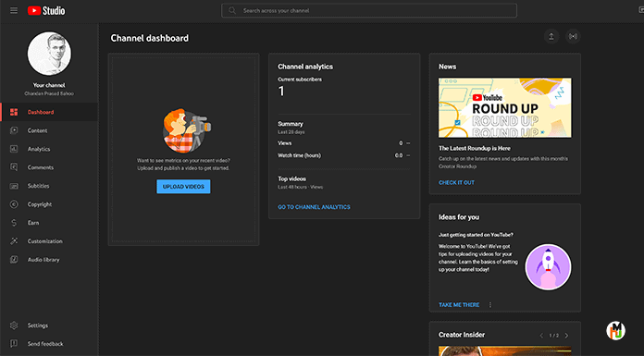The height and width of the screenshot is (356, 644).
Task: Click the upload video arrow icon
Action: tap(551, 37)
